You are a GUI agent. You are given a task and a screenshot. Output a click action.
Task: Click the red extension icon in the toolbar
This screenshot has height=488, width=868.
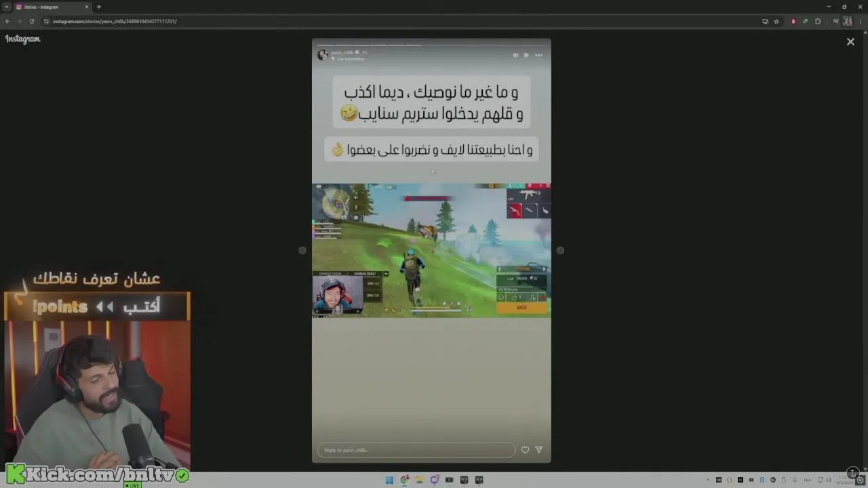(x=793, y=21)
